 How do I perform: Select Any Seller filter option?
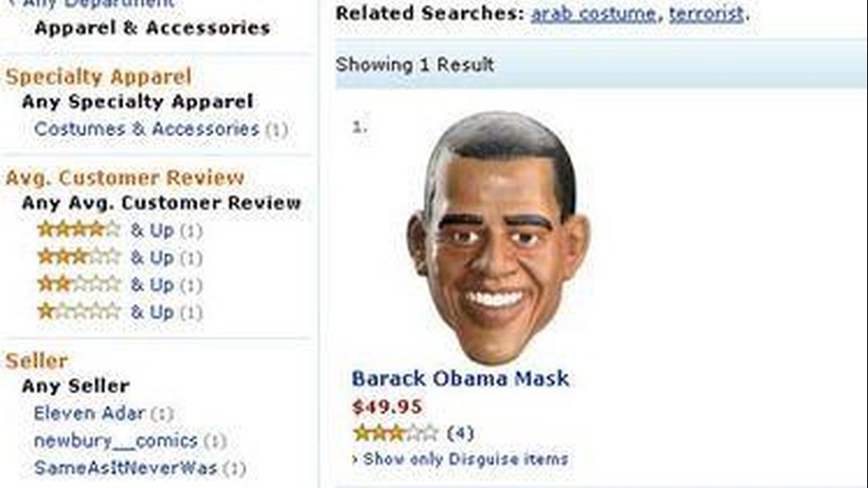tap(75, 385)
